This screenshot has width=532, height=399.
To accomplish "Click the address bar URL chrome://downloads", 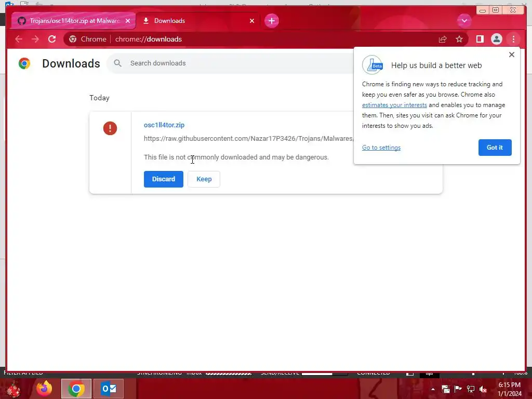I will pyautogui.click(x=148, y=39).
